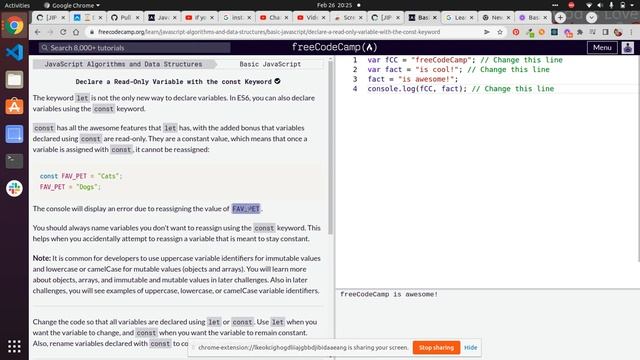The width and height of the screenshot is (640, 360).
Task: Open Google Chrome from the dock
Action: pos(14,26)
